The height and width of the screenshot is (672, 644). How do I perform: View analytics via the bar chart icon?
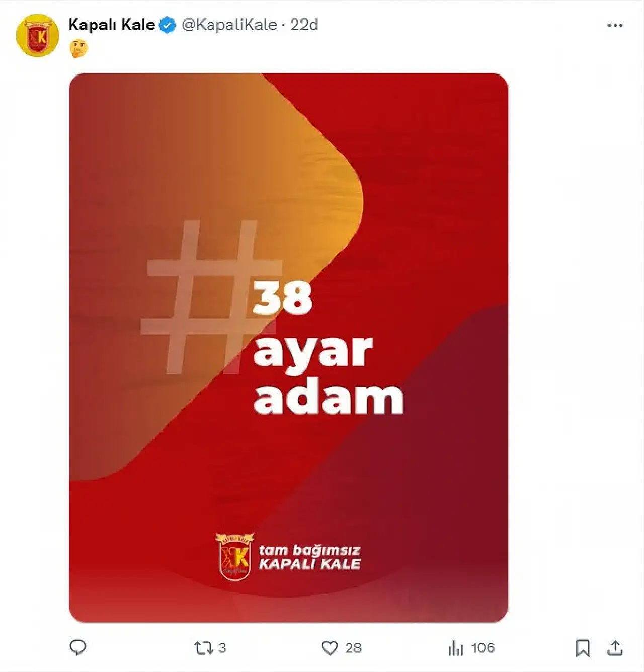point(455,648)
